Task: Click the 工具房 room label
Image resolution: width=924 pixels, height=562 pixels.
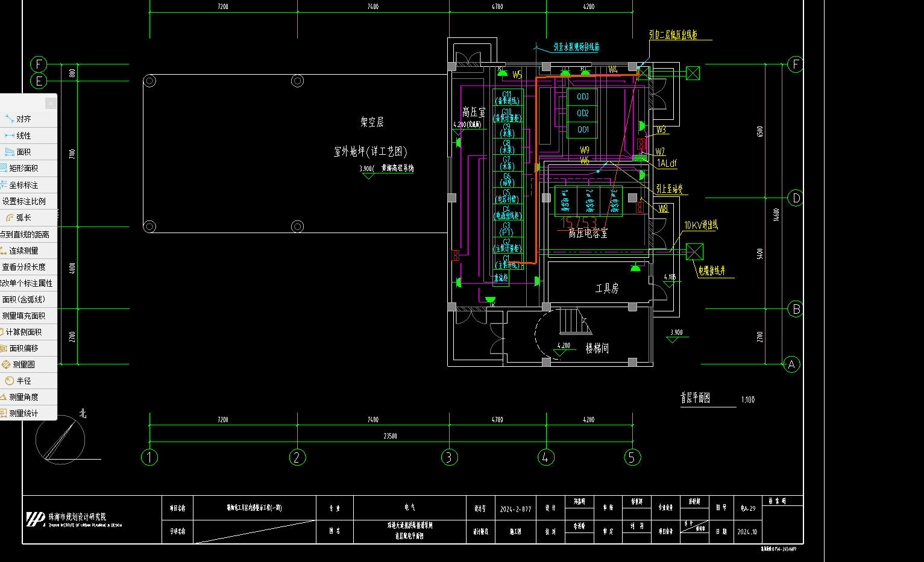Action: [x=607, y=289]
